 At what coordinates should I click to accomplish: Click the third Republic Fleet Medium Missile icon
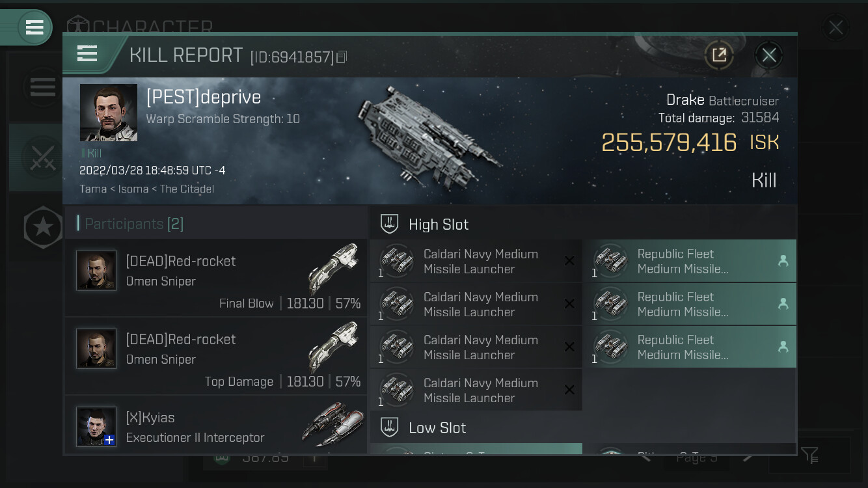(x=611, y=347)
